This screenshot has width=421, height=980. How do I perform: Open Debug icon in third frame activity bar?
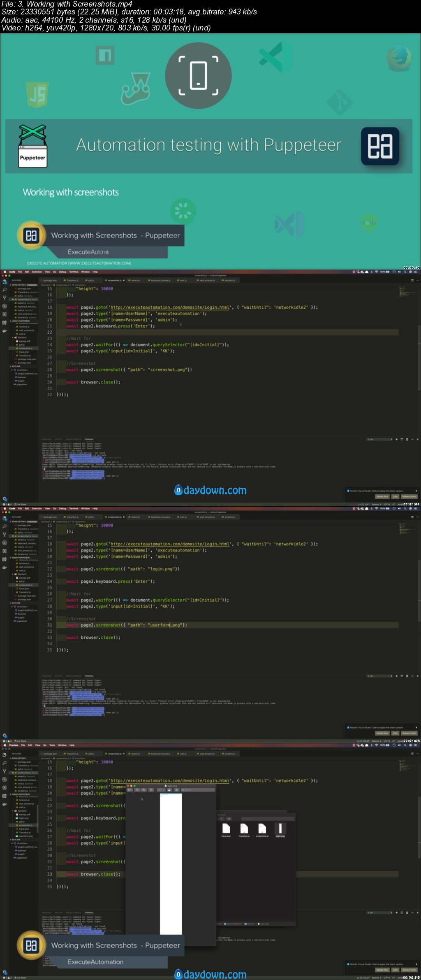(x=5, y=780)
